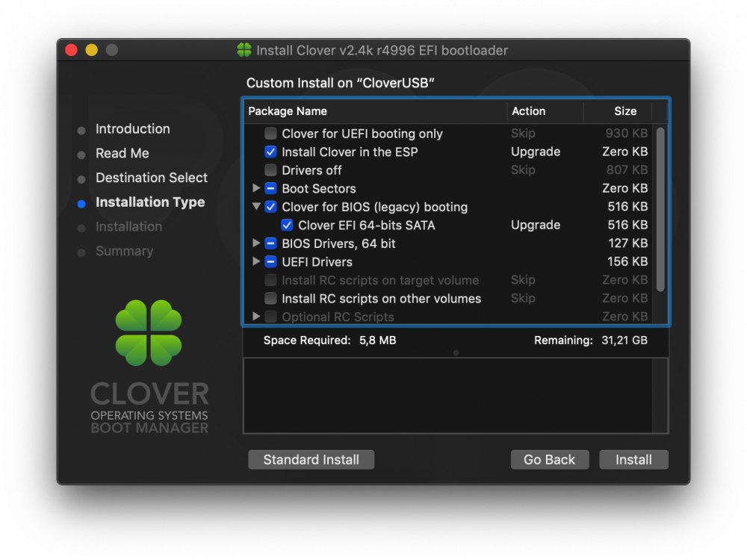
Task: Select the Installation Type step
Action: [150, 202]
